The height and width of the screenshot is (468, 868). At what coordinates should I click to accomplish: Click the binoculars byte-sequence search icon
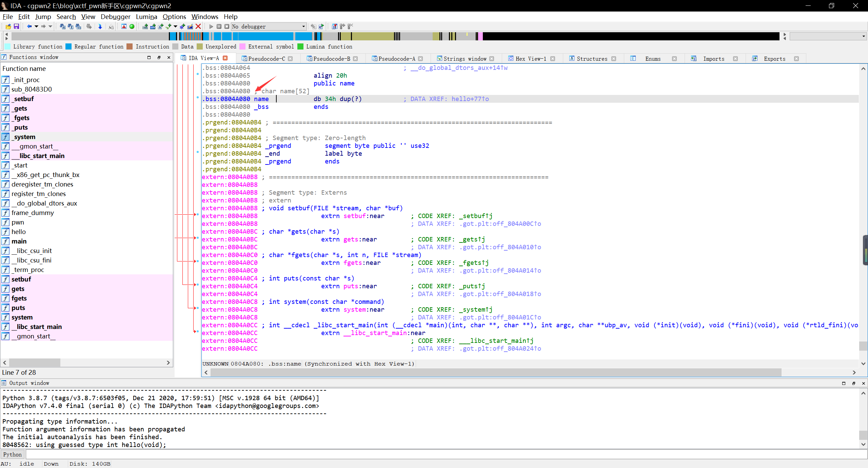pos(78,26)
